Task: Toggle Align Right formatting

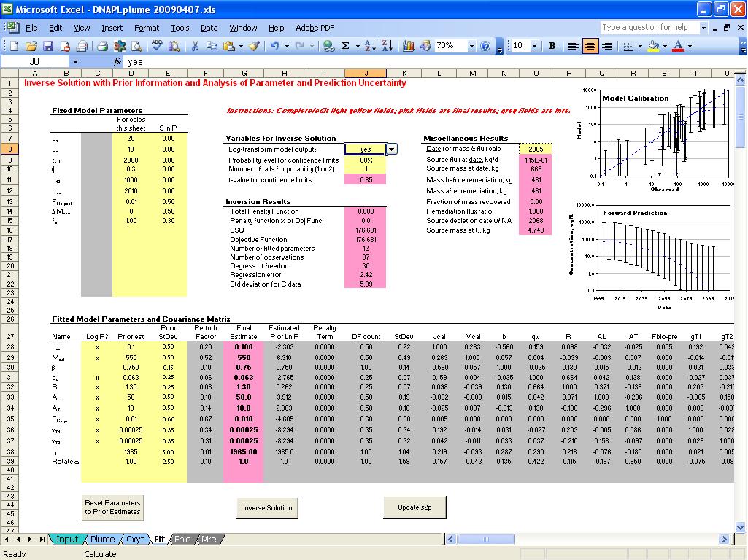Action: pos(606,46)
